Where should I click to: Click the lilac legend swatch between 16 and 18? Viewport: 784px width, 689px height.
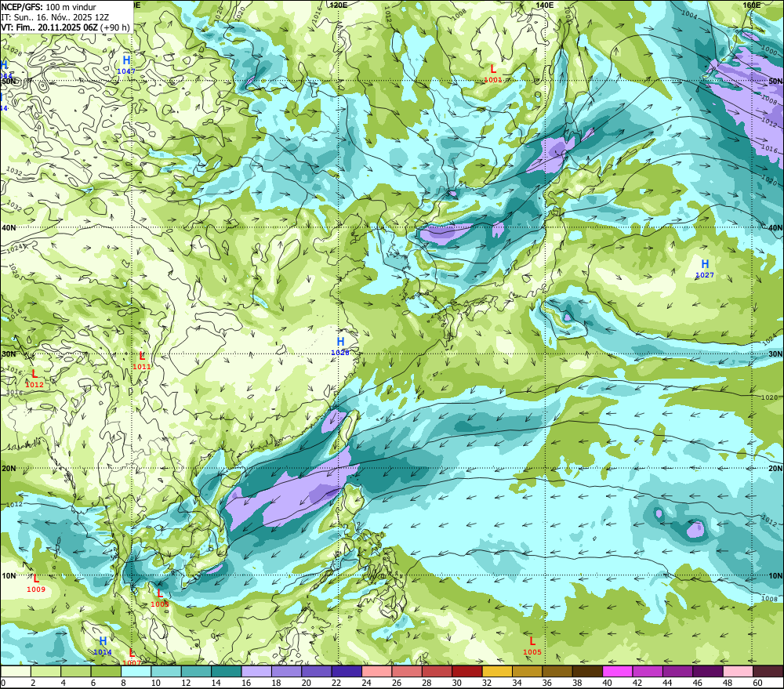click(256, 671)
